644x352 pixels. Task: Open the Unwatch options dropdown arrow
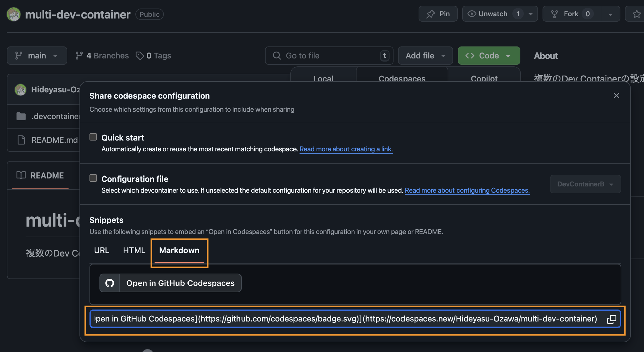point(530,14)
